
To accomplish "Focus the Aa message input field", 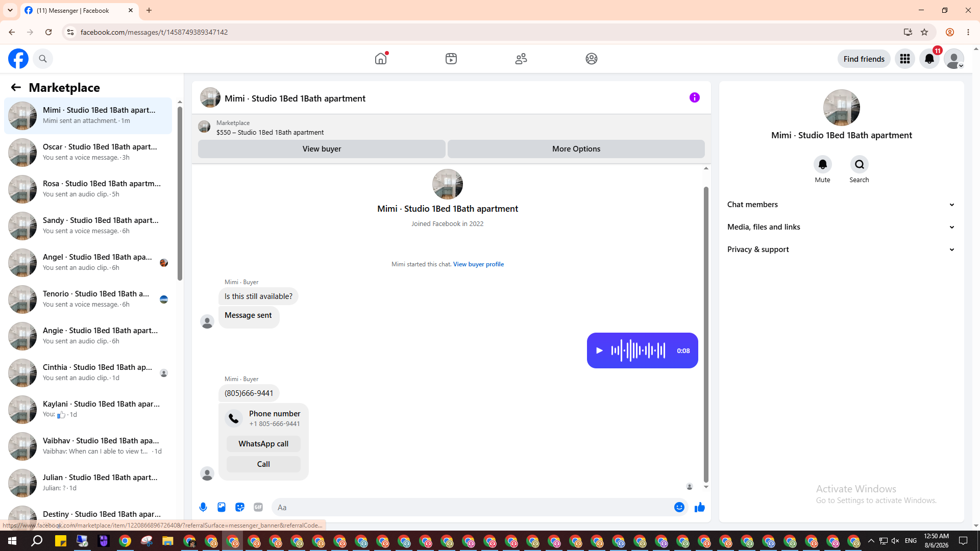I will [472, 507].
